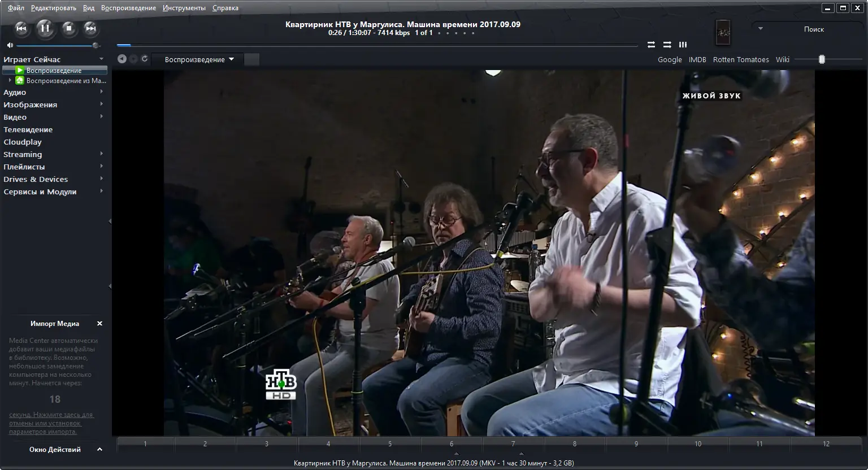
Task: Open the Справка menu
Action: click(x=225, y=8)
